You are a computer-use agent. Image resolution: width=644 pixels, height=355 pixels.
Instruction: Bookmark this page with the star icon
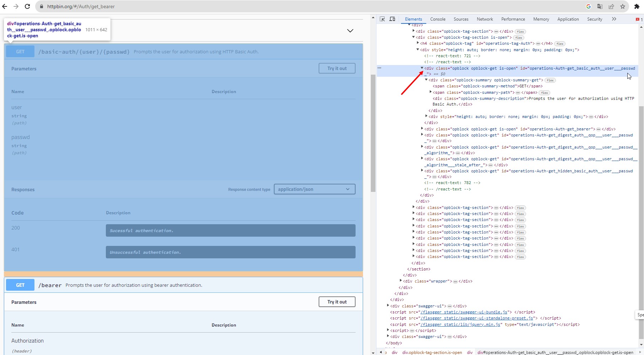pyautogui.click(x=622, y=6)
